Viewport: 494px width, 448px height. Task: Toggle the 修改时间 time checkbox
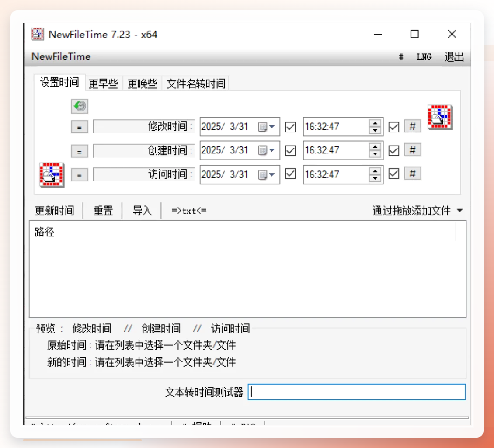[x=393, y=127]
